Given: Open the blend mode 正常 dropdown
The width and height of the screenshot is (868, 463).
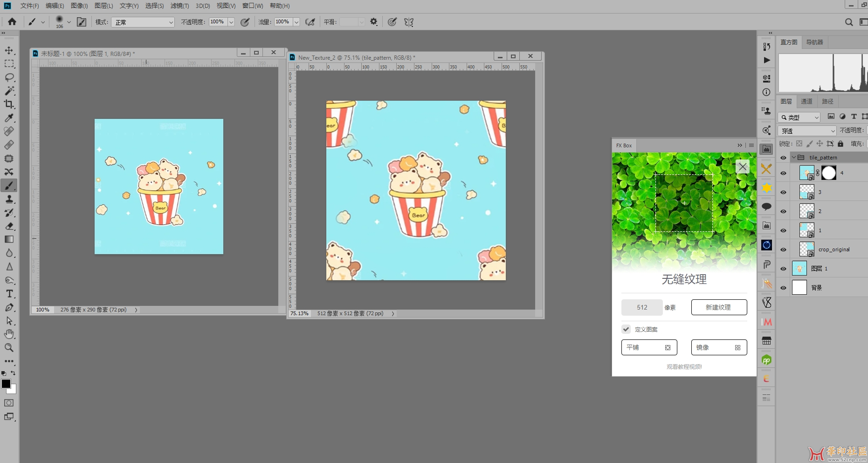Looking at the screenshot, I should [143, 22].
